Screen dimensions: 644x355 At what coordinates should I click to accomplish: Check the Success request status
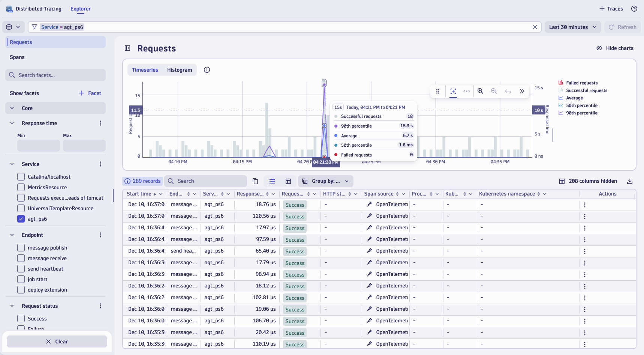click(x=21, y=319)
